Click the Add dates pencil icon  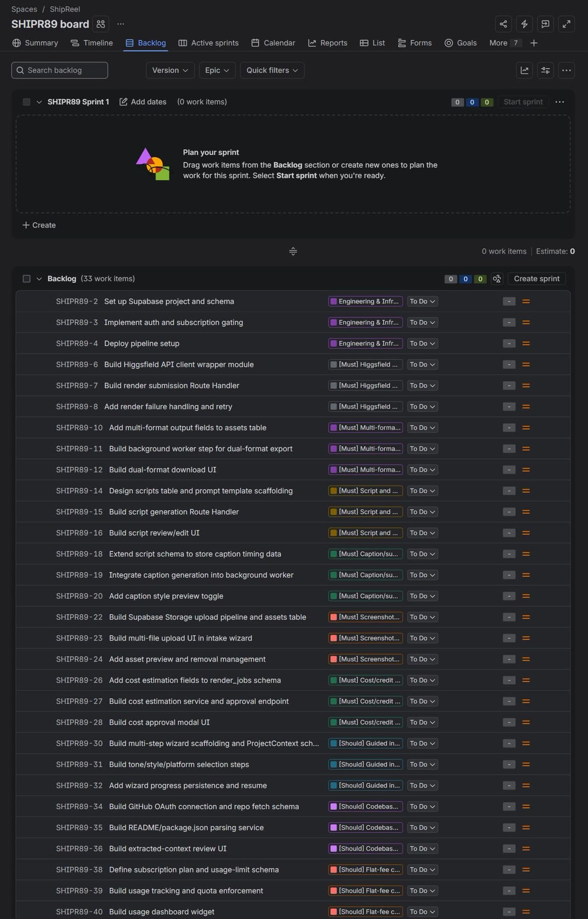click(x=123, y=102)
